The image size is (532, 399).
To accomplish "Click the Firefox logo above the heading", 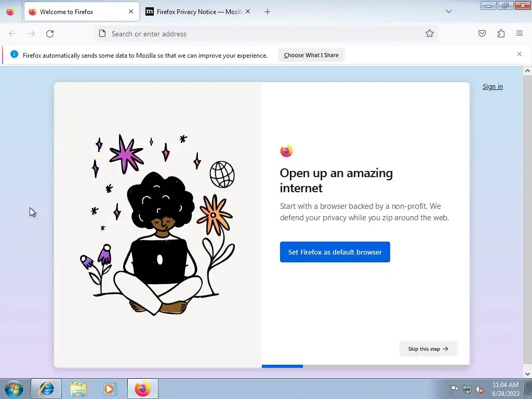I will click(x=286, y=151).
